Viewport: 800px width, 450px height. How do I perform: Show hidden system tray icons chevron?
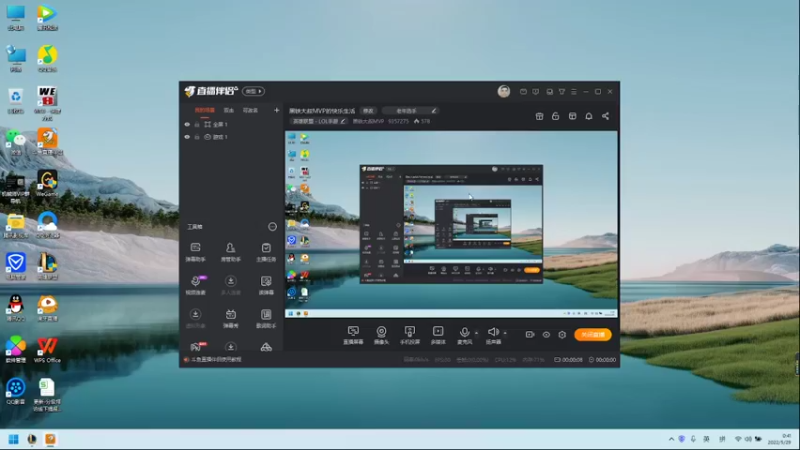671,439
